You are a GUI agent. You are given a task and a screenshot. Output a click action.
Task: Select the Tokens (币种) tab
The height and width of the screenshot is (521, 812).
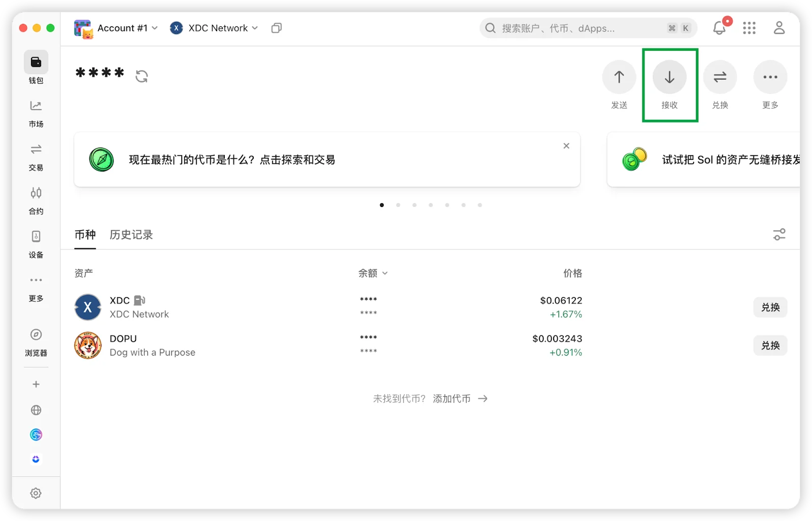coord(85,234)
